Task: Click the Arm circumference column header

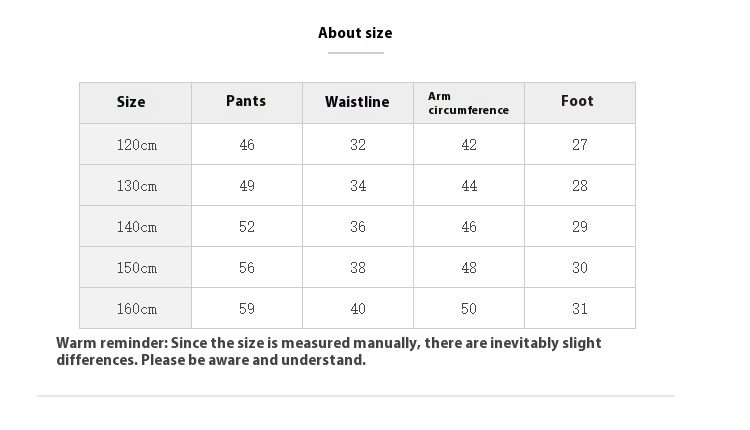Action: (x=468, y=103)
